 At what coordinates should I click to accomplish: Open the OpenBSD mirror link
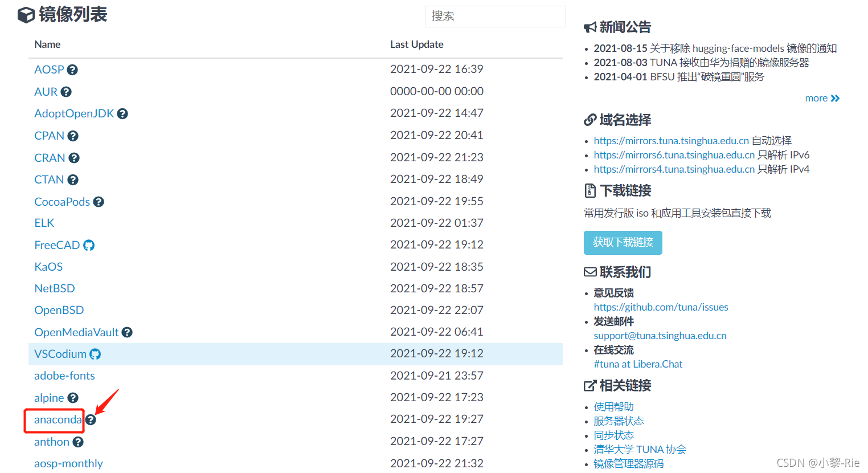click(59, 310)
